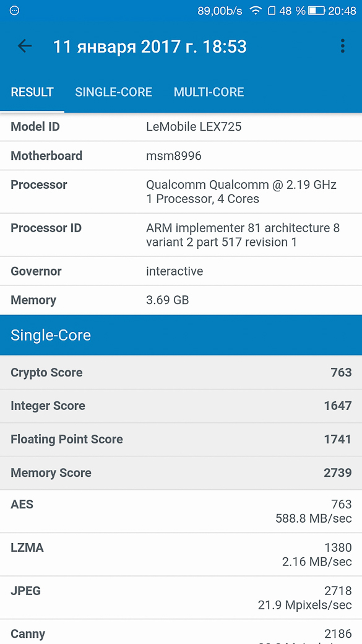Select the Memory Score 2739 row
Image resolution: width=362 pixels, height=644 pixels.
pyautogui.click(x=181, y=472)
